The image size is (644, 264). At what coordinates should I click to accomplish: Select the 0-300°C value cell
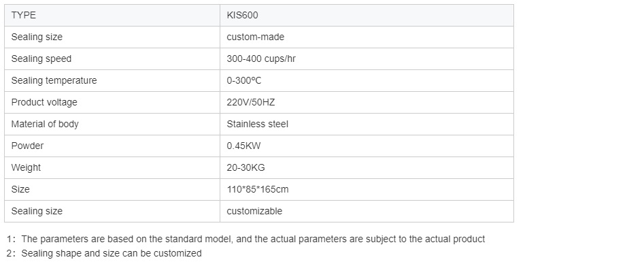coord(367,80)
